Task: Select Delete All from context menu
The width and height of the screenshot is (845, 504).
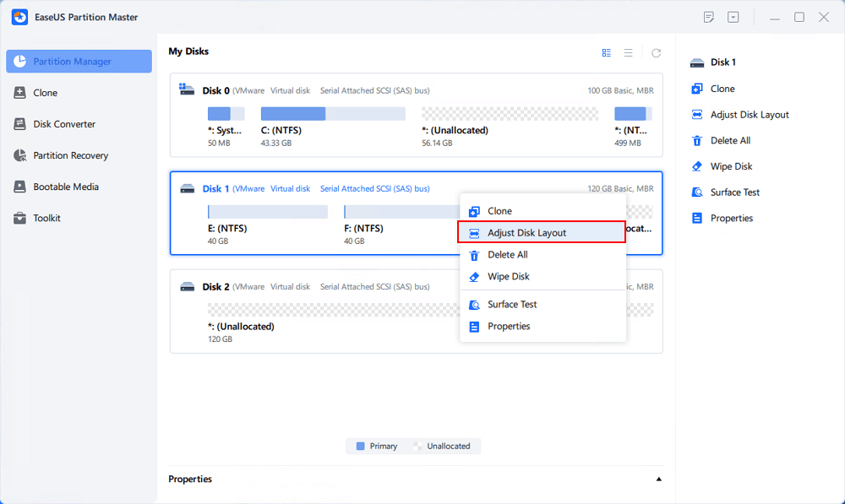Action: click(507, 254)
